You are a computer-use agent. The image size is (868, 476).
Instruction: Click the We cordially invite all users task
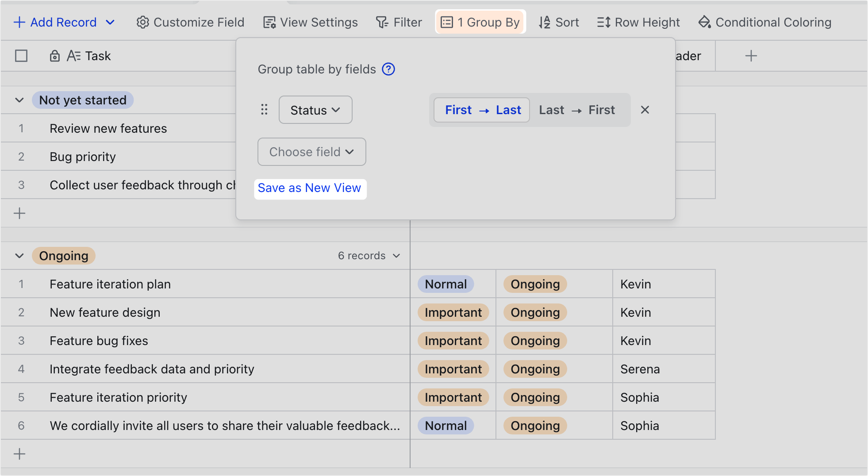point(225,426)
